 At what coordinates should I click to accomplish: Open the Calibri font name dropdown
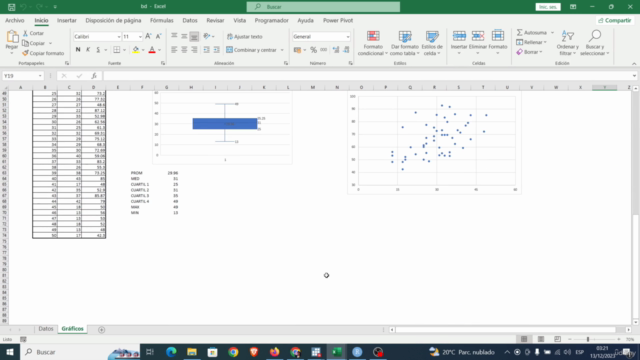[x=119, y=37]
